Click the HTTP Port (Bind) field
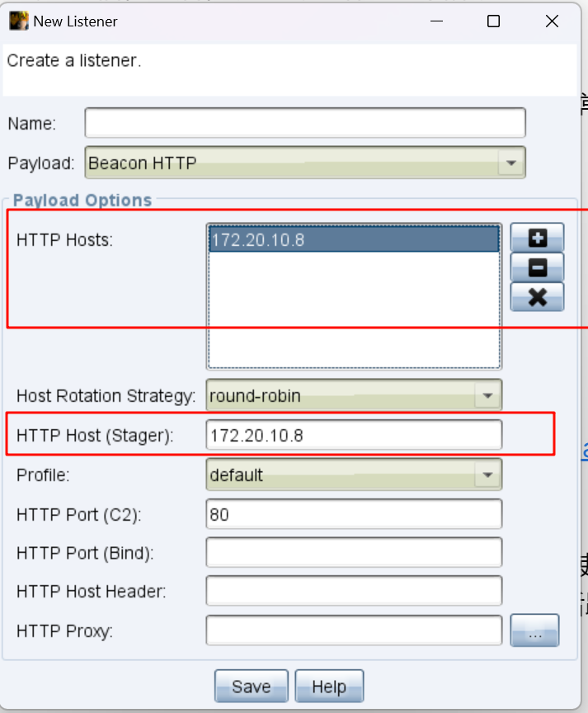The height and width of the screenshot is (713, 588). tap(354, 553)
